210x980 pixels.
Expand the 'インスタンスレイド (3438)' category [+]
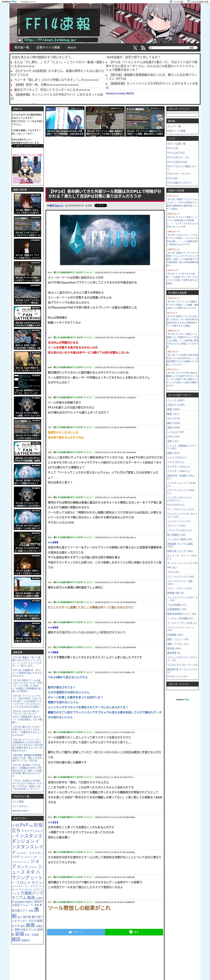point(169,485)
